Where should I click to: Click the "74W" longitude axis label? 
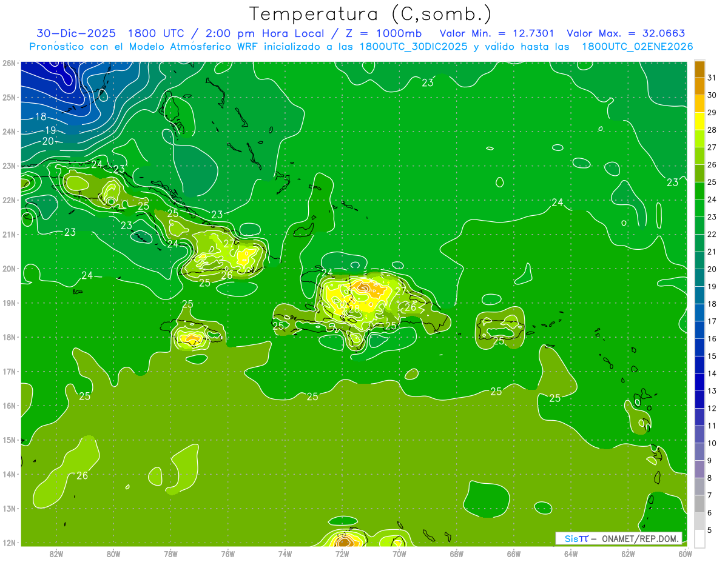[x=285, y=554]
